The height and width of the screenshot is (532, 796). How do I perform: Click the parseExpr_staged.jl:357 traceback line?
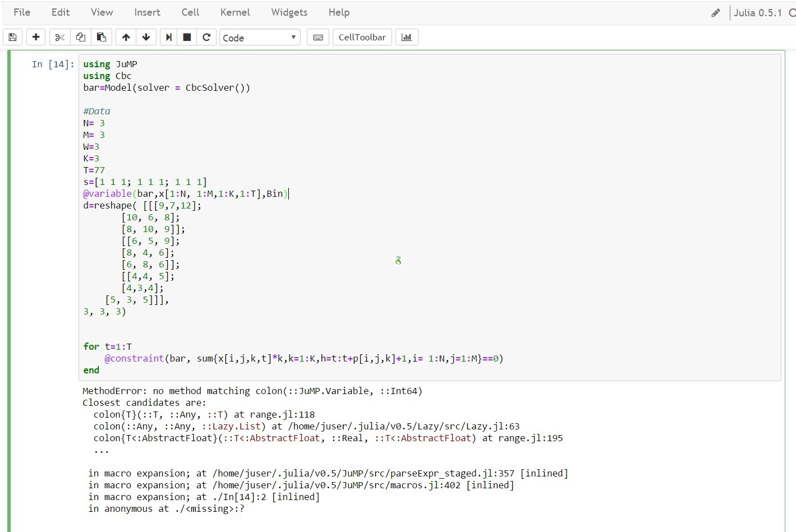(x=328, y=473)
